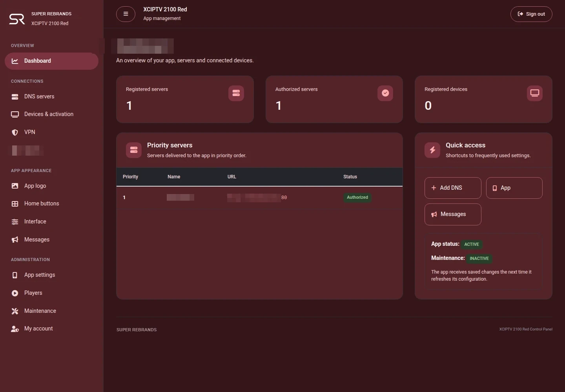Click the Messages quick access button

coord(453,214)
